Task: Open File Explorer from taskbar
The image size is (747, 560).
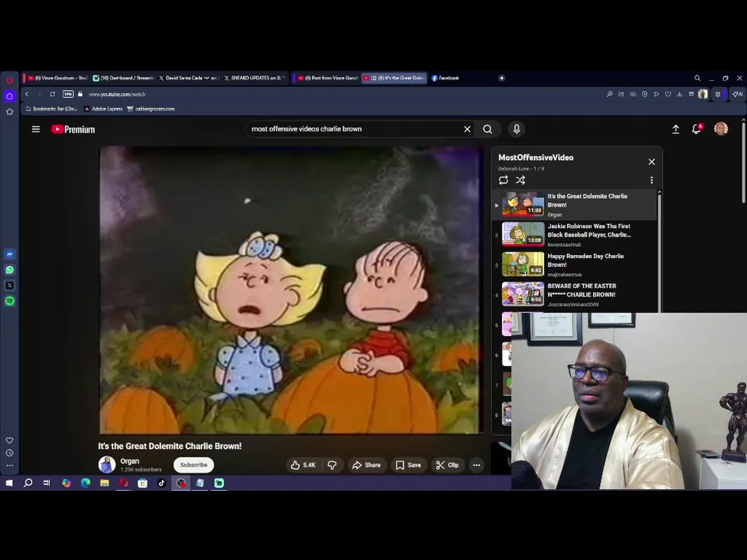Action: point(105,483)
